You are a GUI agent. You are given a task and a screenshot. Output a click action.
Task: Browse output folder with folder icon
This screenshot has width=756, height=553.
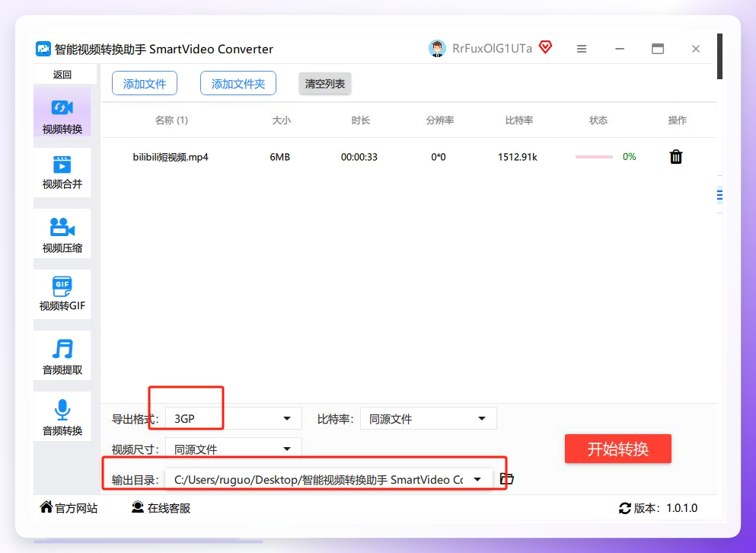(x=507, y=478)
